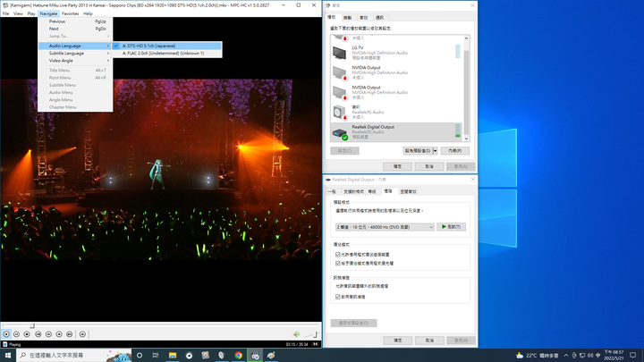Viewport: 644px width, 362px height.
Task: Click the LG TV volume level meter
Action: point(458,51)
